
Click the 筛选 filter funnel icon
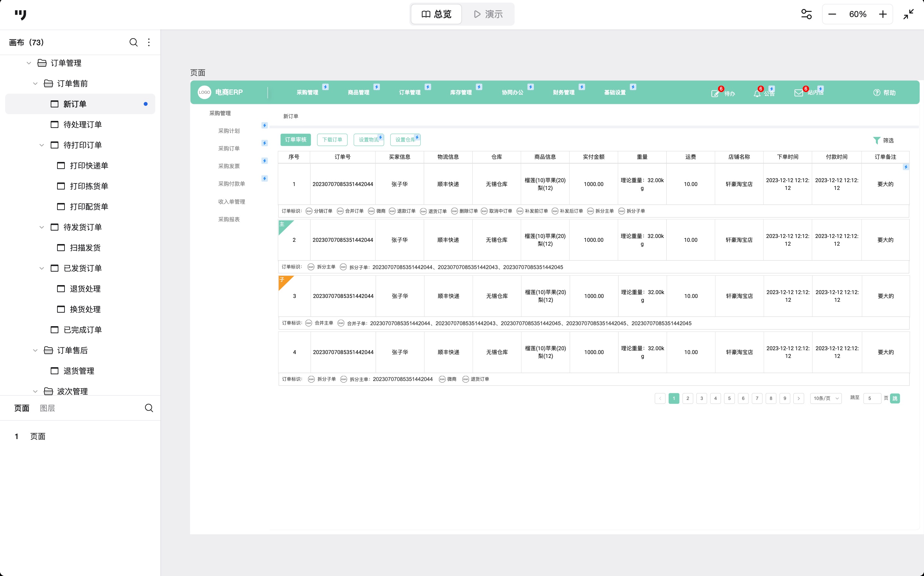pyautogui.click(x=877, y=140)
